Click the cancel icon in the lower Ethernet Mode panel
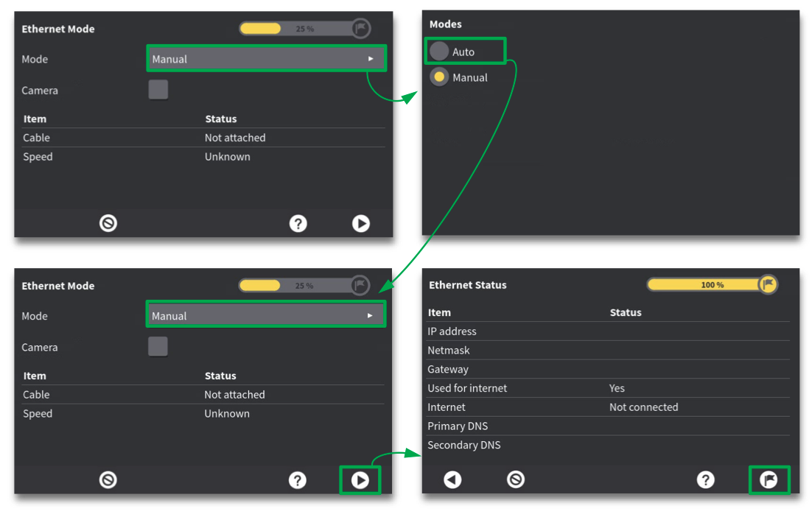Image resolution: width=812 pixels, height=517 pixels. pyautogui.click(x=108, y=480)
